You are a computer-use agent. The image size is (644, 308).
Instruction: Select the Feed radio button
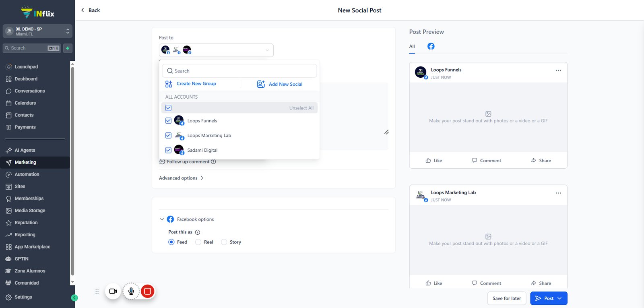coord(171,242)
